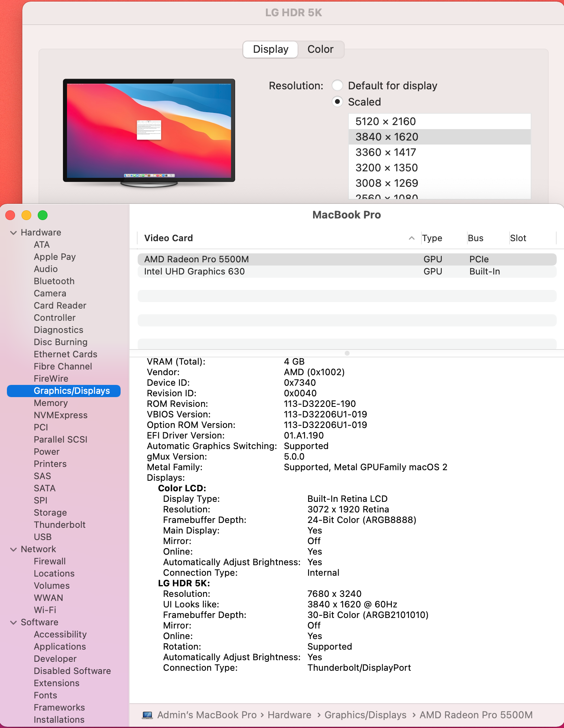
Task: Collapse the Software section in sidebar
Action: (x=13, y=622)
